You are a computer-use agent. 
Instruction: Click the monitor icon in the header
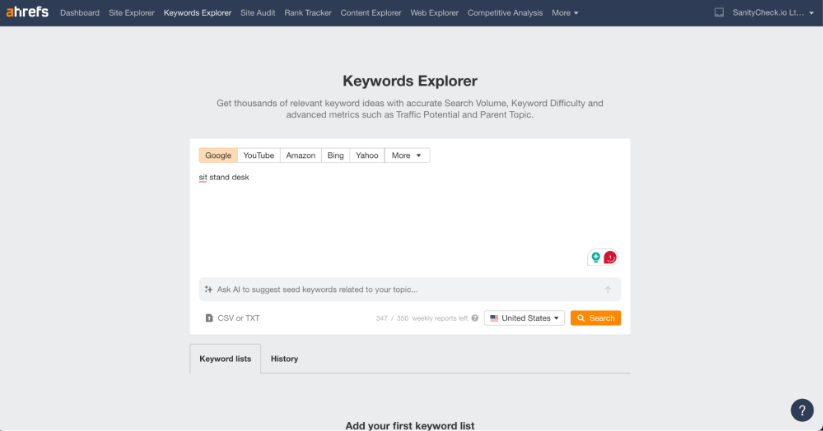coord(719,13)
